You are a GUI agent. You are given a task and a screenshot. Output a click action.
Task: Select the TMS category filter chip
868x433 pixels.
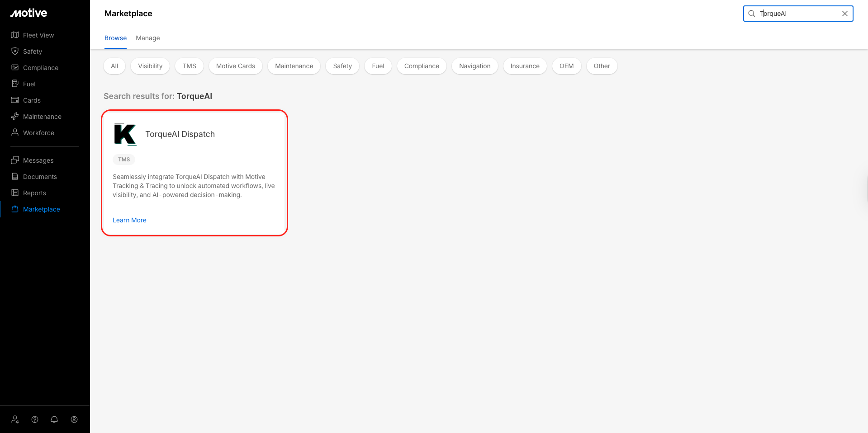190,66
